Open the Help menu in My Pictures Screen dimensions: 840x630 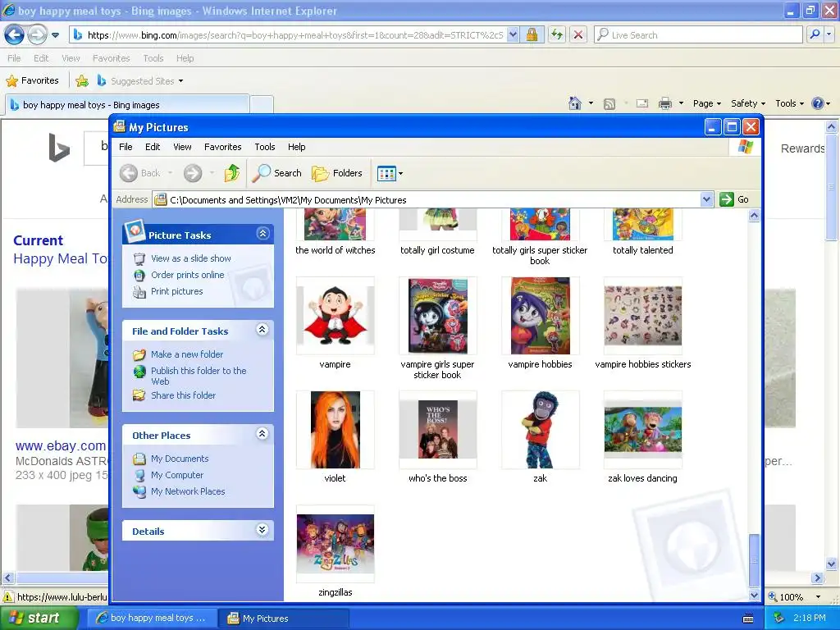pyautogui.click(x=296, y=147)
